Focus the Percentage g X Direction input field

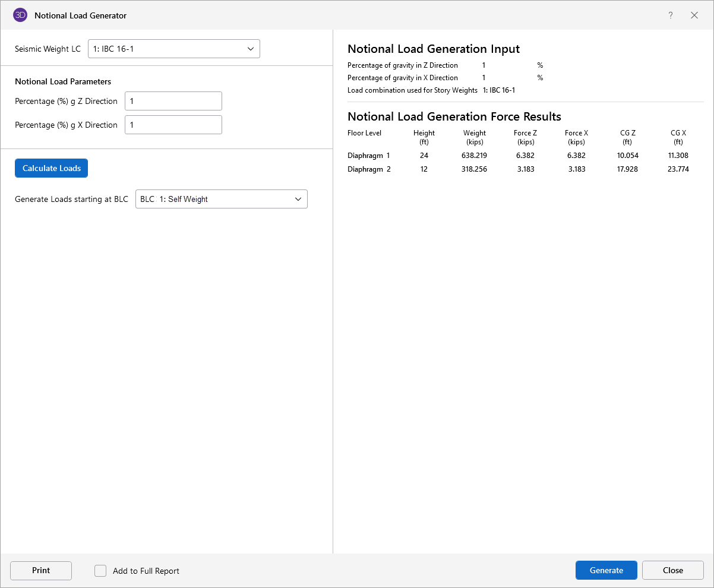[x=173, y=125]
